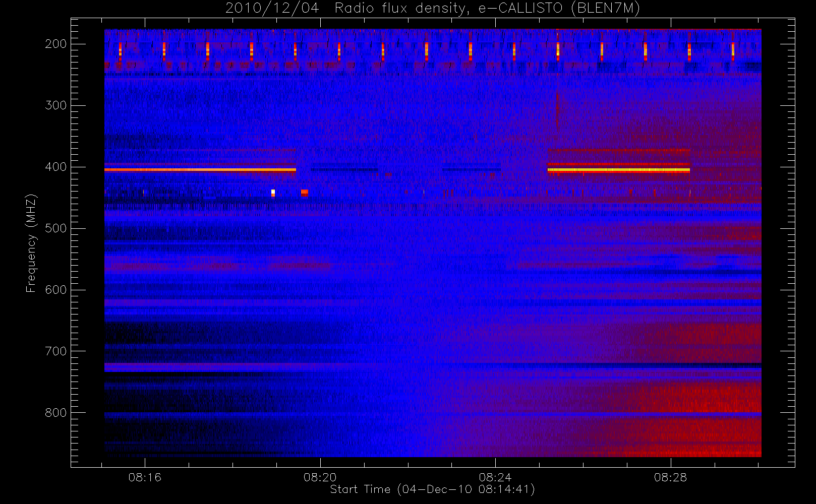This screenshot has height=504, width=816.
Task: Click the 800 frequency tick label
Action: click(x=56, y=413)
